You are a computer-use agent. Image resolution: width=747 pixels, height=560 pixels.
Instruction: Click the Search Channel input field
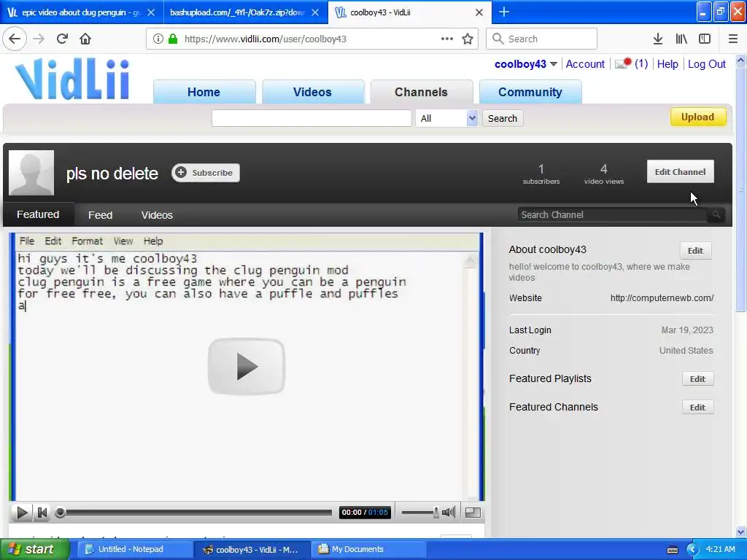(612, 215)
